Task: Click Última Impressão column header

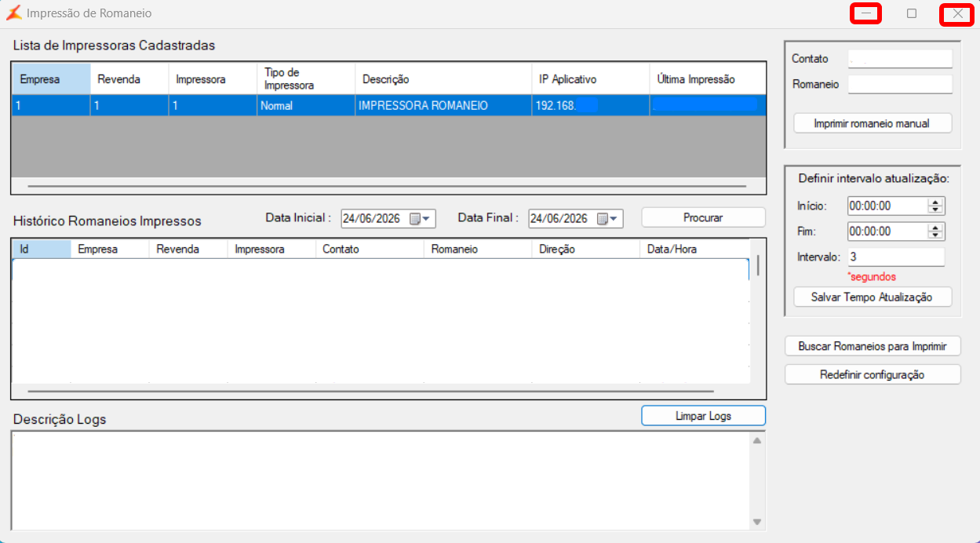Action: tap(708, 79)
